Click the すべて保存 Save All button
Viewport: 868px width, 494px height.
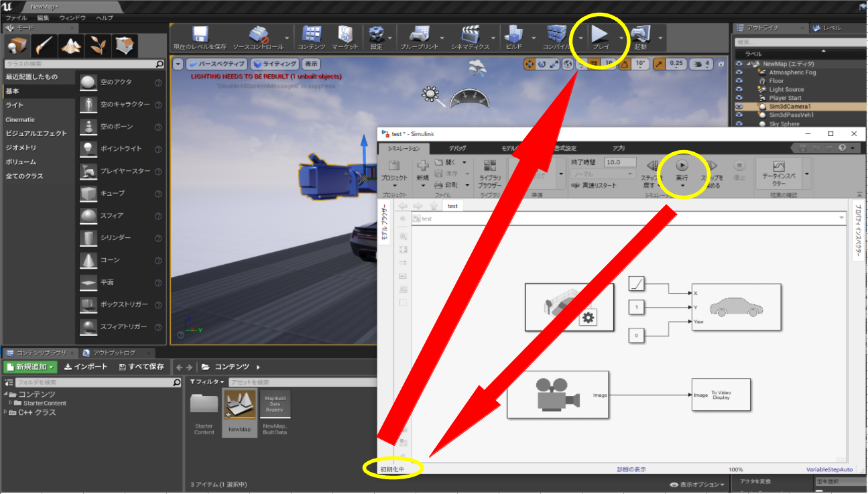point(141,367)
